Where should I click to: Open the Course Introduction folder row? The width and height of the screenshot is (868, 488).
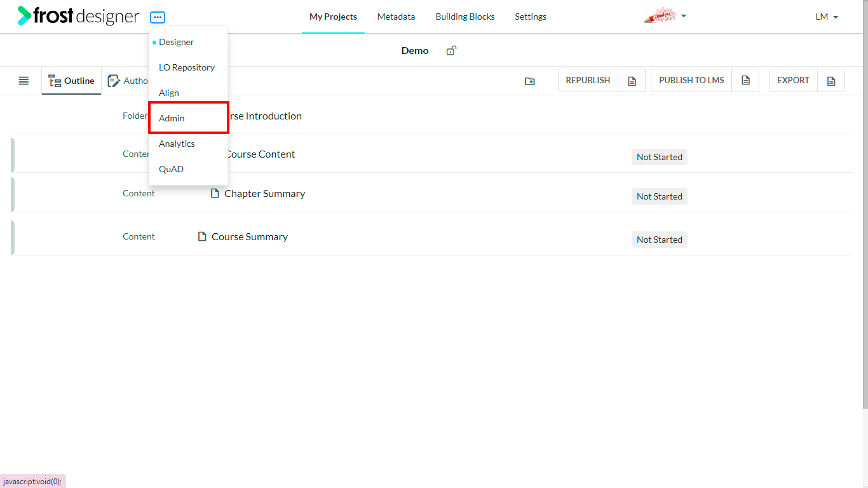coord(432,116)
